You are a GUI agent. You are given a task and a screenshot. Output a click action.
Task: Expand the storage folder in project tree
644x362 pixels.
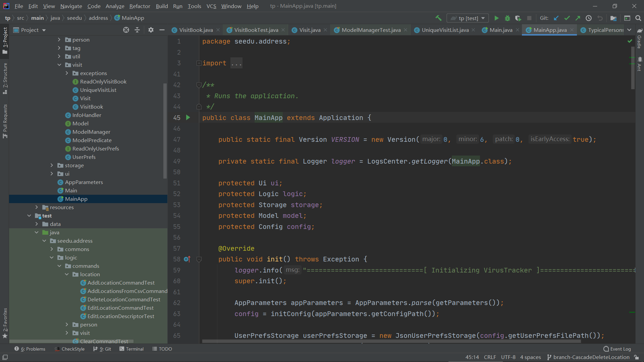coord(52,165)
